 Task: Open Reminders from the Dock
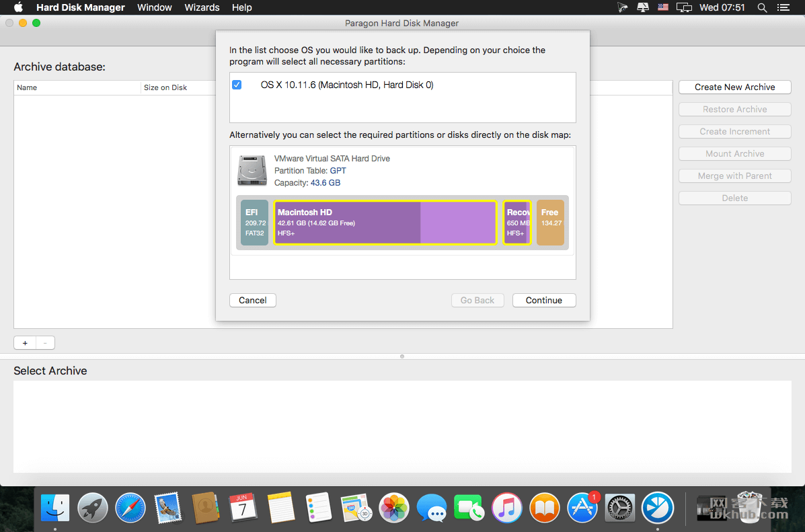click(318, 508)
